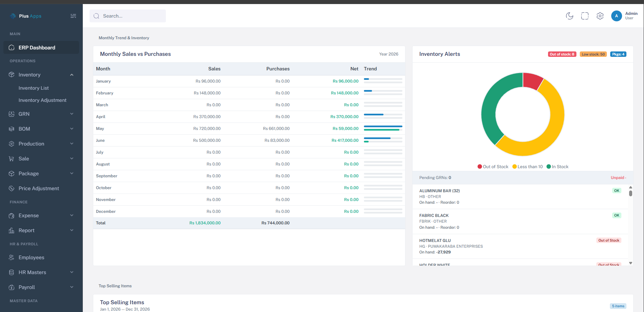Click Out of Stock legend red swatch
Image resolution: width=644 pixels, height=312 pixels.
480,166
